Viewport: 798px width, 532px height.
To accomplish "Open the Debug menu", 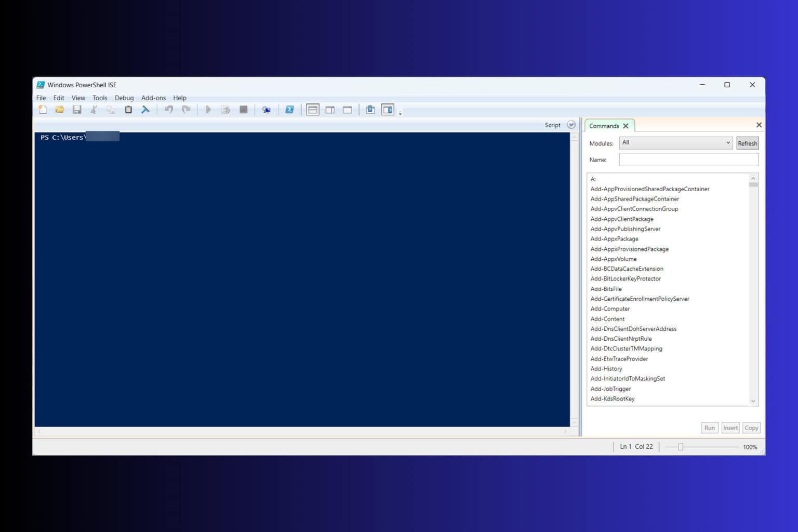I will [124, 98].
